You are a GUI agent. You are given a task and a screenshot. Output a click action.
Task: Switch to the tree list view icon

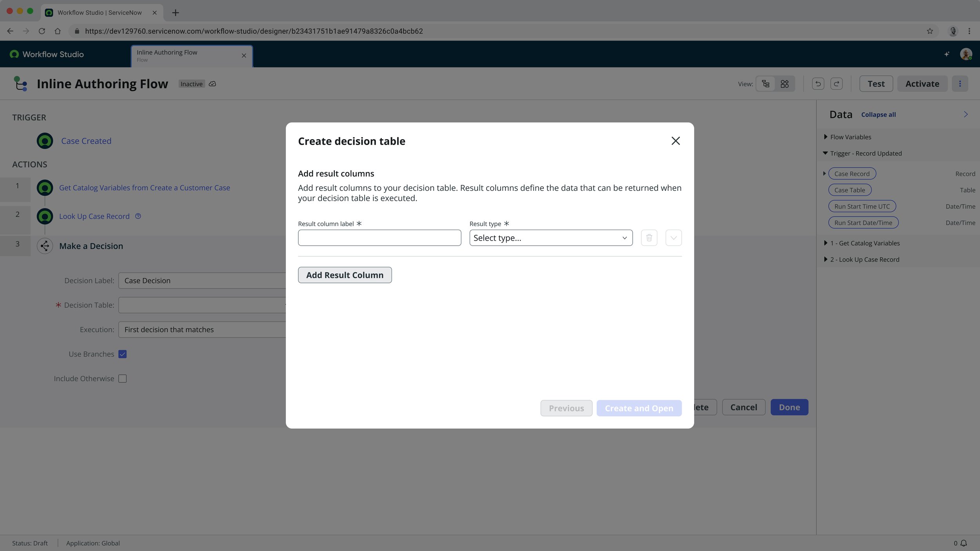[x=766, y=84]
